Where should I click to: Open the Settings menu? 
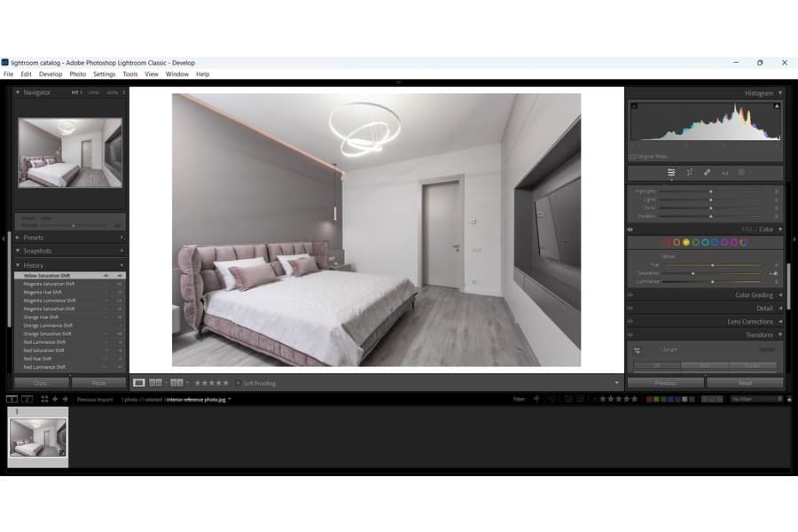(105, 74)
